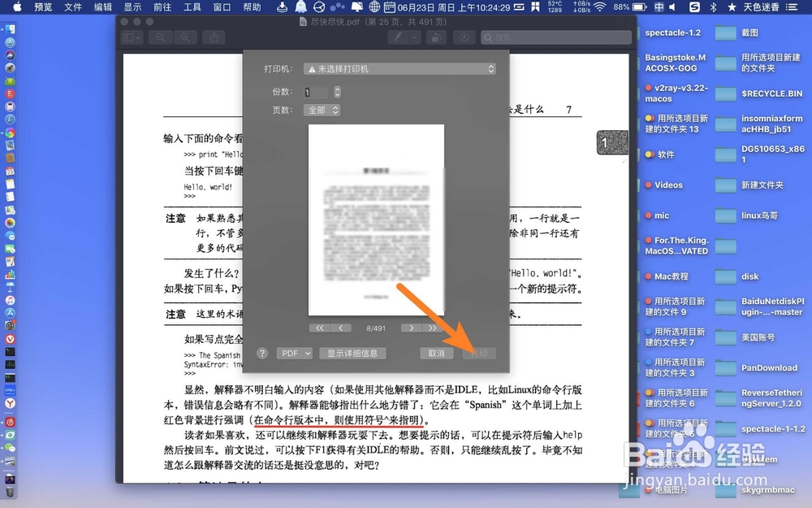This screenshot has height=508, width=812.
Task: Select the PanDownload folder on desktop
Action: [x=725, y=368]
